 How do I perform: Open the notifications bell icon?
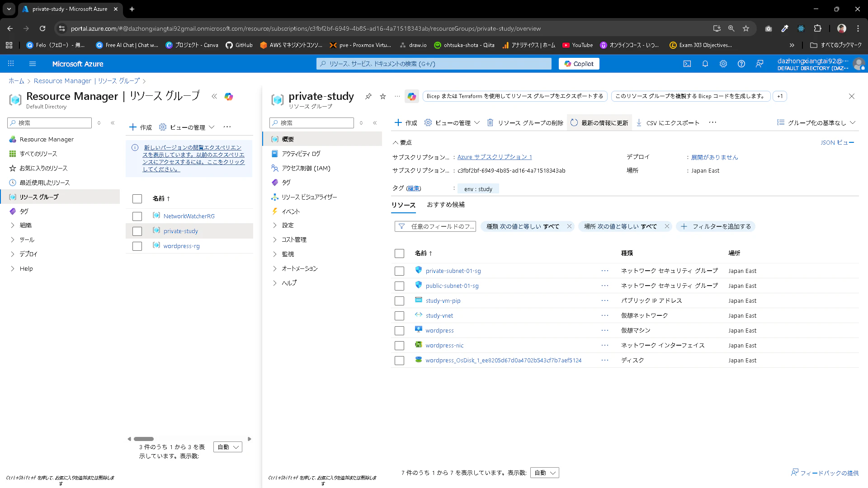pos(705,64)
